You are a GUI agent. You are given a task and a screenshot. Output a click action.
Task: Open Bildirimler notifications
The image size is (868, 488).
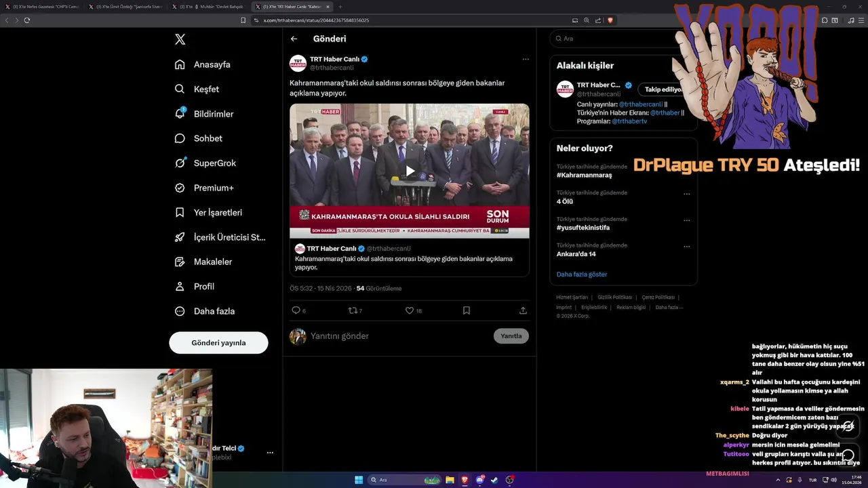204,114
